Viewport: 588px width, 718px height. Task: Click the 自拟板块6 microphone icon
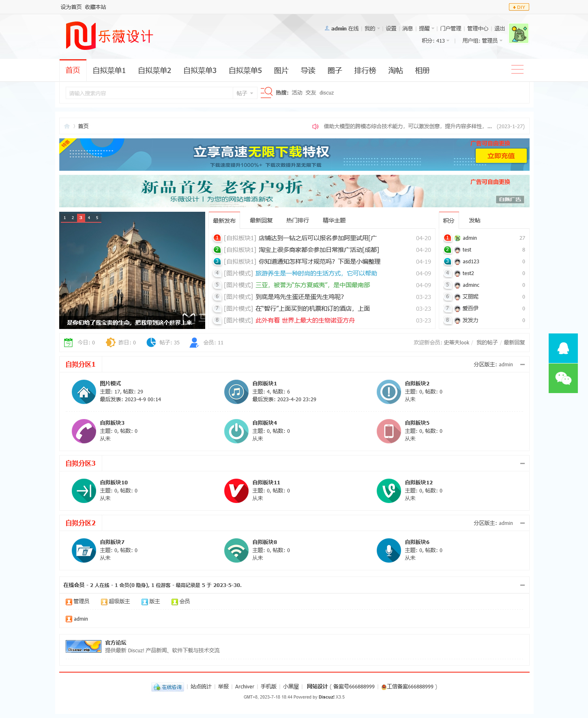point(389,550)
